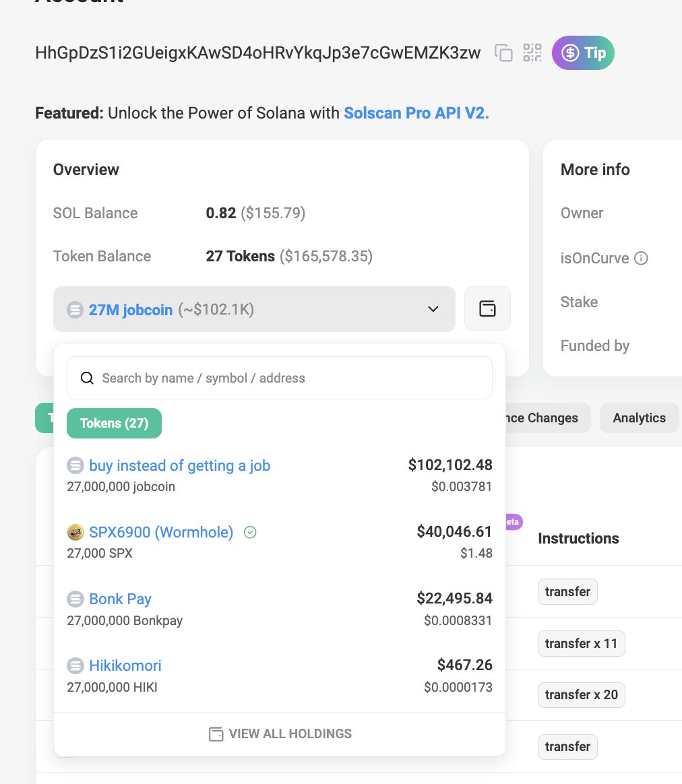Screen dimensions: 682x784
Task: Click the transfer x 20 instruction tag
Action: click(581, 695)
